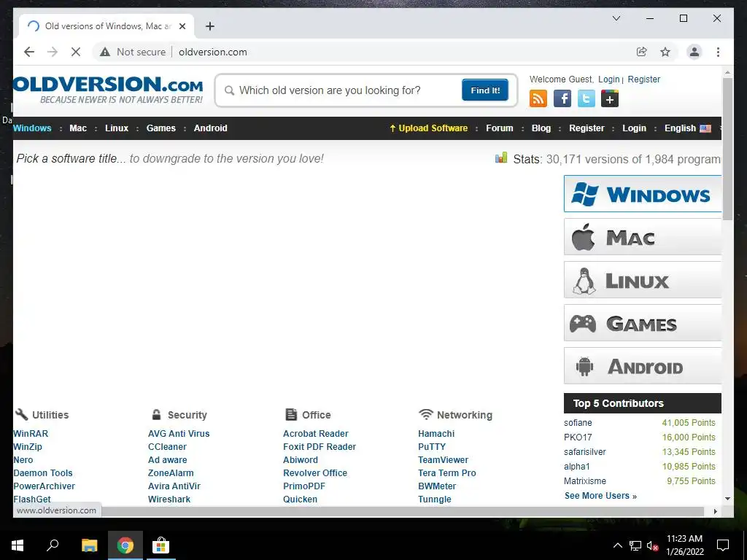This screenshot has width=747, height=560.
Task: Stop loading the page
Action: click(x=76, y=52)
